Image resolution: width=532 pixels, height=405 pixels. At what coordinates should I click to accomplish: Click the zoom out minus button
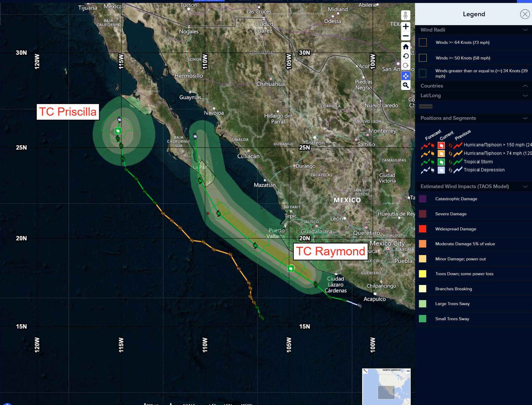tap(406, 36)
